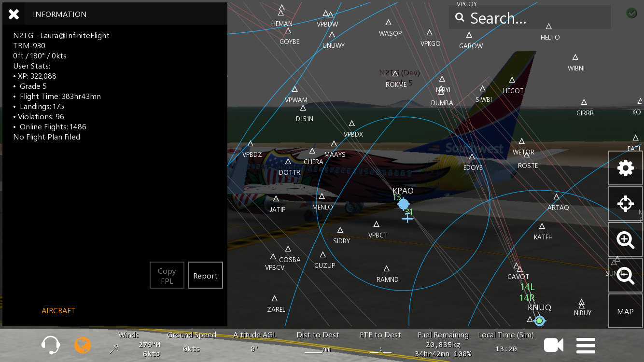Center map on aircraft with crosshair button
Viewport: 644px width, 362px height.
(x=626, y=204)
